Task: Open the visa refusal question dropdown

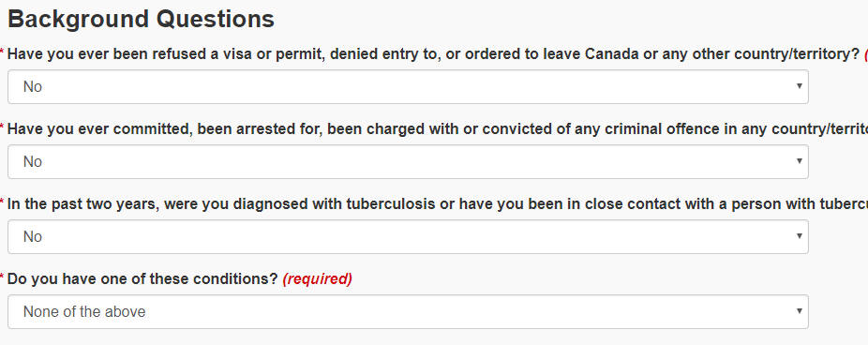Action: click(408, 86)
